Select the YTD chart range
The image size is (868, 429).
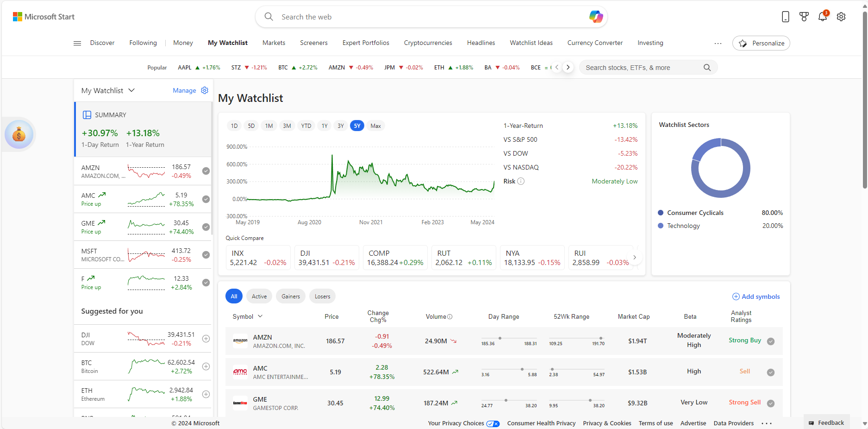click(x=306, y=126)
